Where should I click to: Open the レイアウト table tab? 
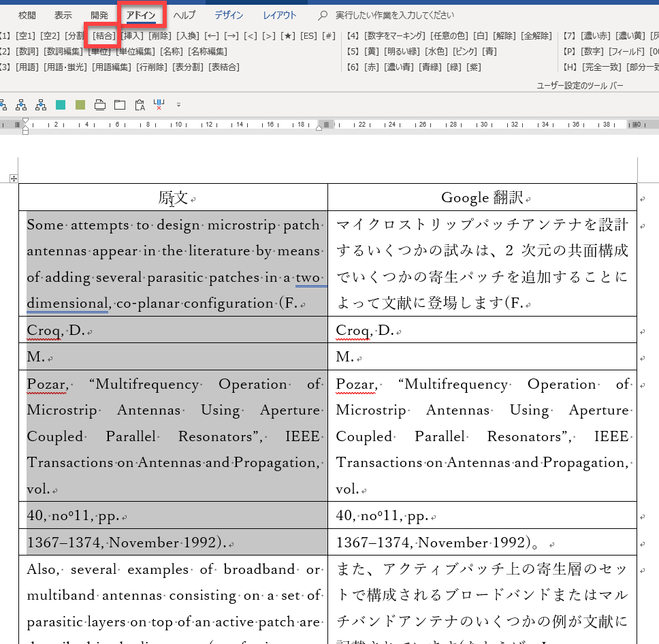[280, 16]
